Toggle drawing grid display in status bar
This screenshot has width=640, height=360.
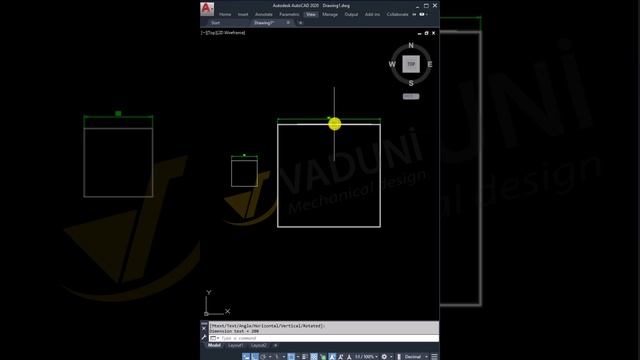[246, 357]
